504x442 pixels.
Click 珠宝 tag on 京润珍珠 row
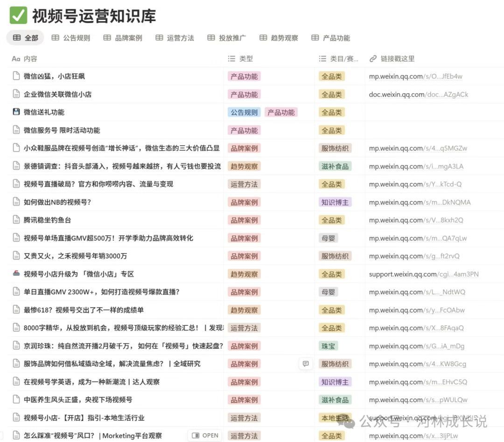[x=328, y=346]
